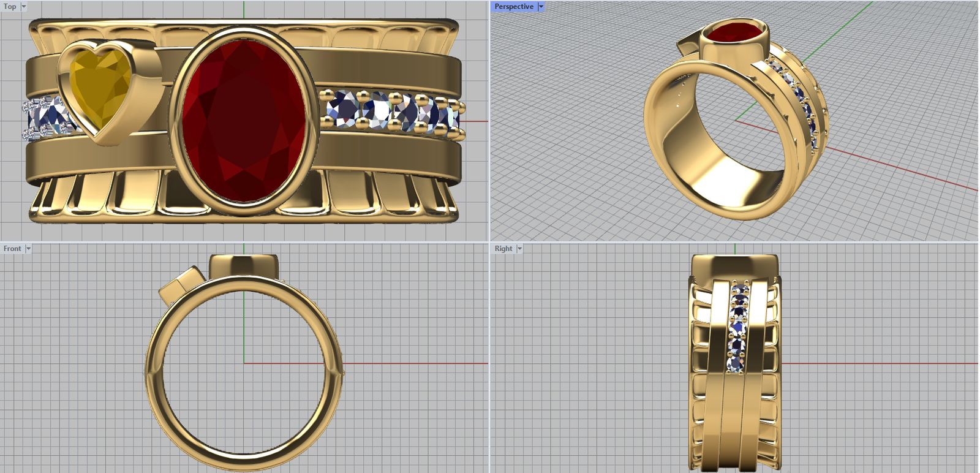The height and width of the screenshot is (473, 980).
Task: Select the diamonds left of the heart gem
Action: (x=43, y=118)
